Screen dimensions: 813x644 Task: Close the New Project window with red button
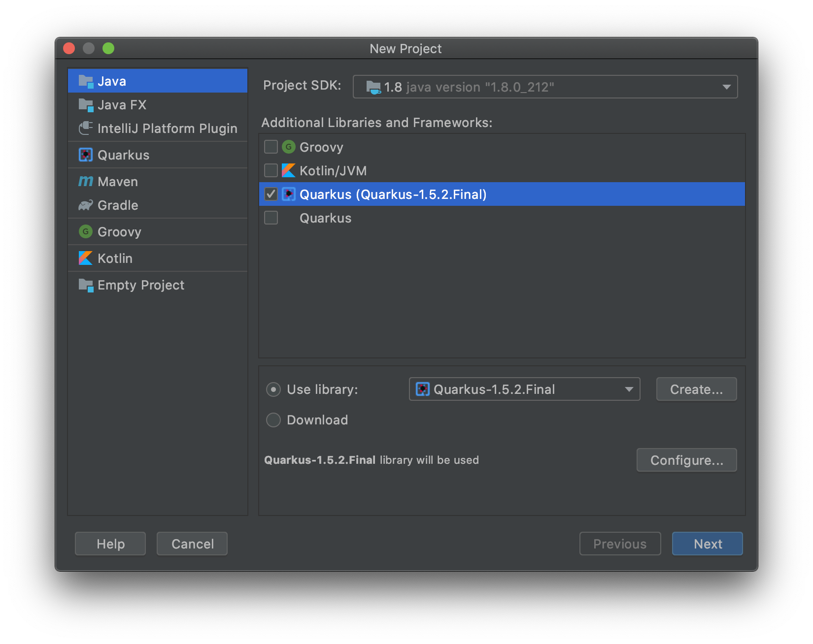[69, 48]
